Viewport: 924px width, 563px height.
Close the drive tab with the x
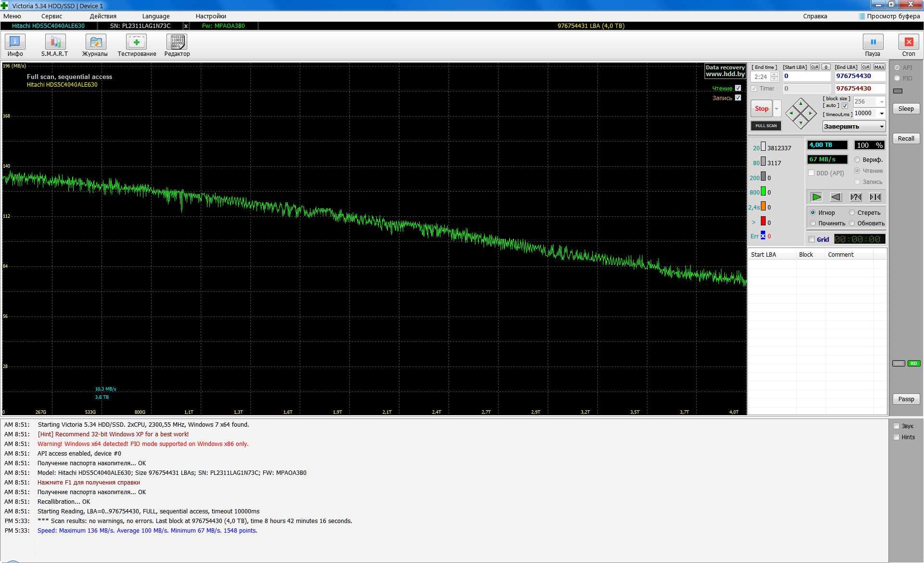point(186,26)
